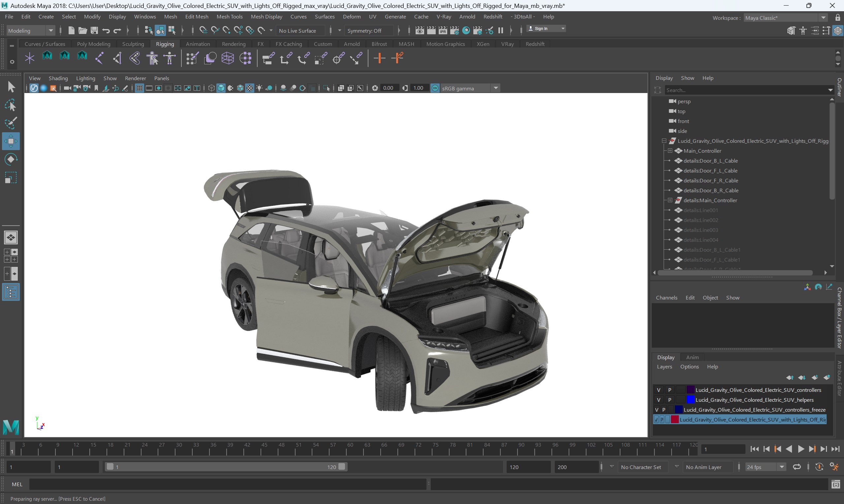
Task: Toggle visibility V of SUV_controllers layer
Action: 659,390
